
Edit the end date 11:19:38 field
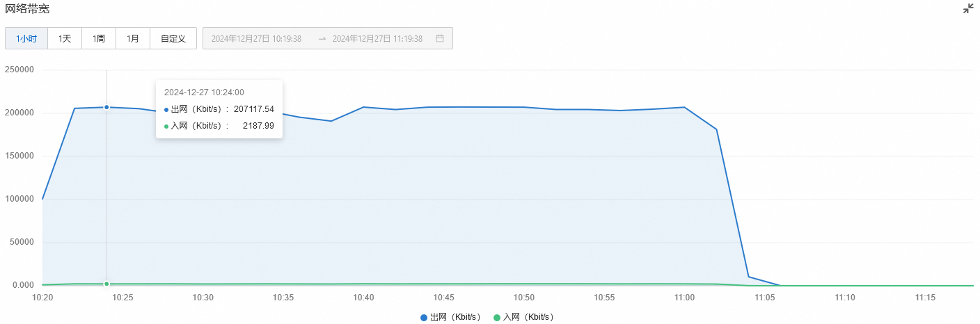[x=377, y=39]
